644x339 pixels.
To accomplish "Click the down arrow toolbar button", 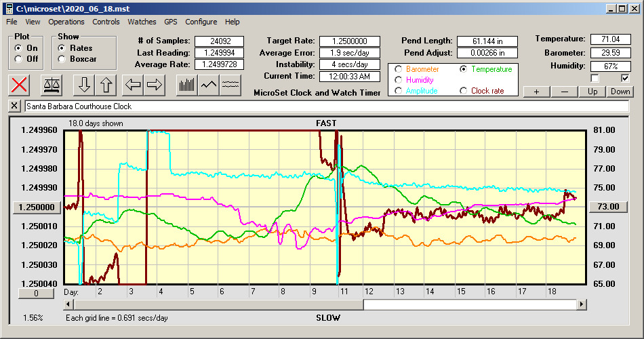I will (84, 85).
